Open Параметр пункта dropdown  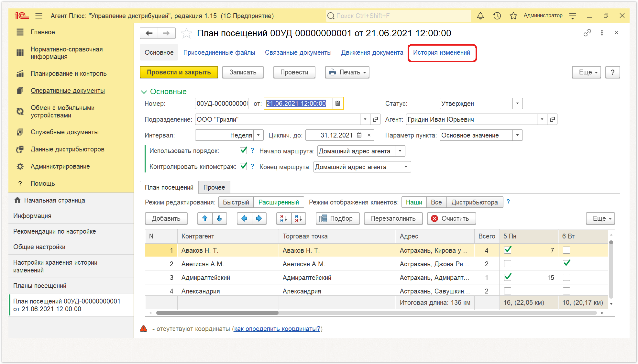[x=517, y=135]
